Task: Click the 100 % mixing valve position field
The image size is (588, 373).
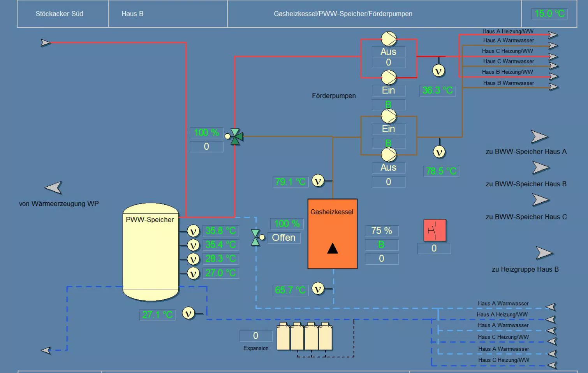Action: tap(206, 133)
